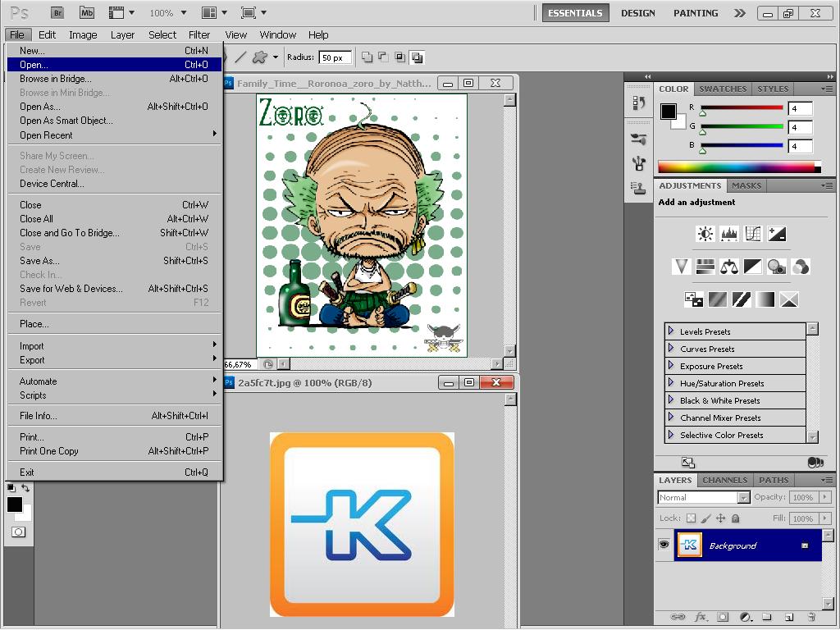The image size is (840, 630).
Task: Open the Opacity slider arrow
Action: point(825,497)
